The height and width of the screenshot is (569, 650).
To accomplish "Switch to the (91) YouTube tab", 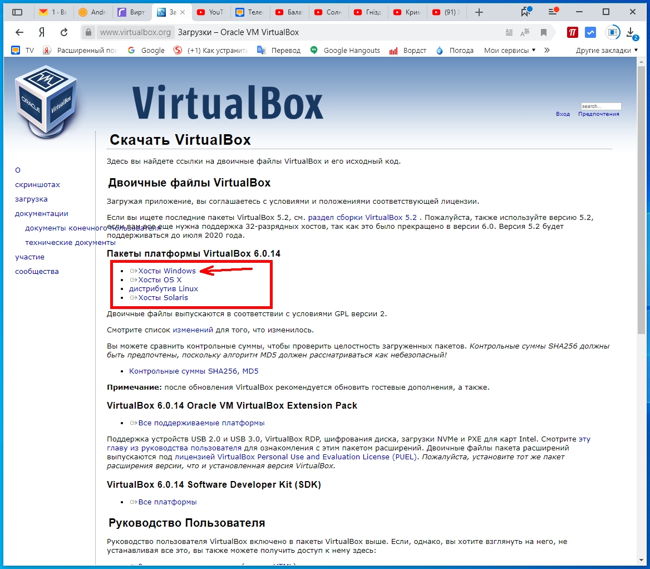I will click(445, 12).
